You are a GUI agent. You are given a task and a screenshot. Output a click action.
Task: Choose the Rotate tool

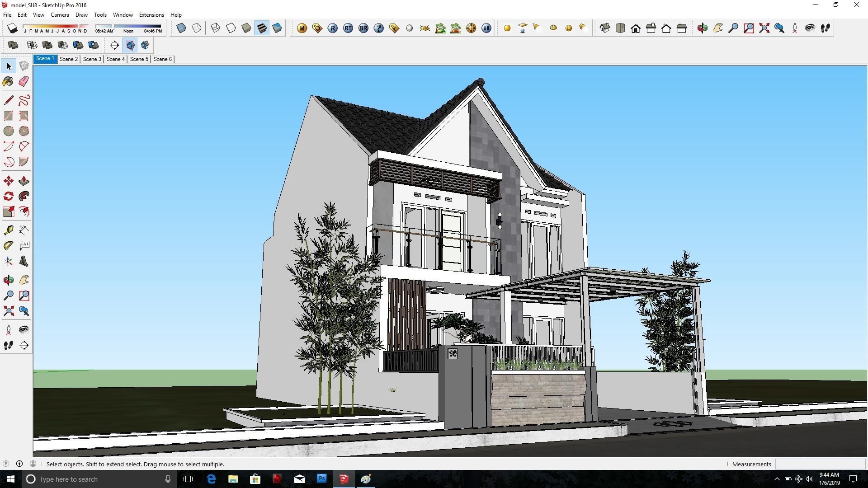[x=8, y=196]
